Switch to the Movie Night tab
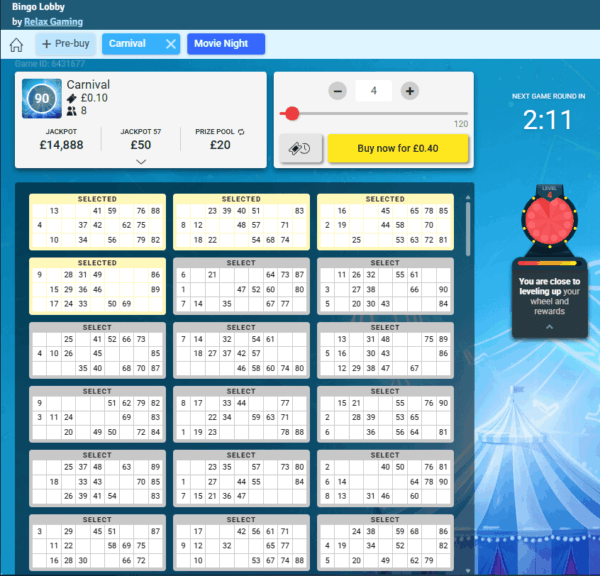The image size is (600, 576). [226, 44]
